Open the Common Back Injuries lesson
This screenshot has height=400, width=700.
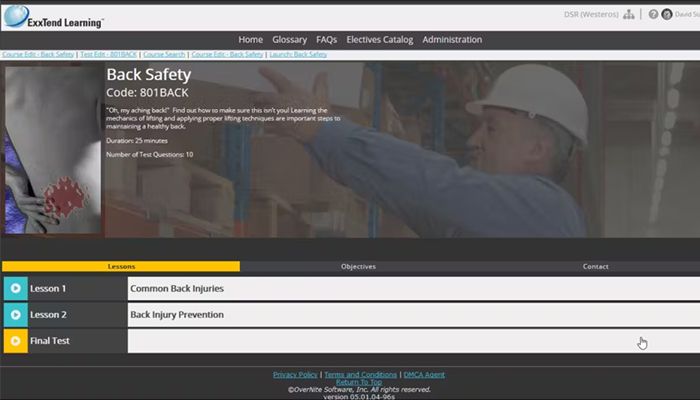tap(177, 288)
